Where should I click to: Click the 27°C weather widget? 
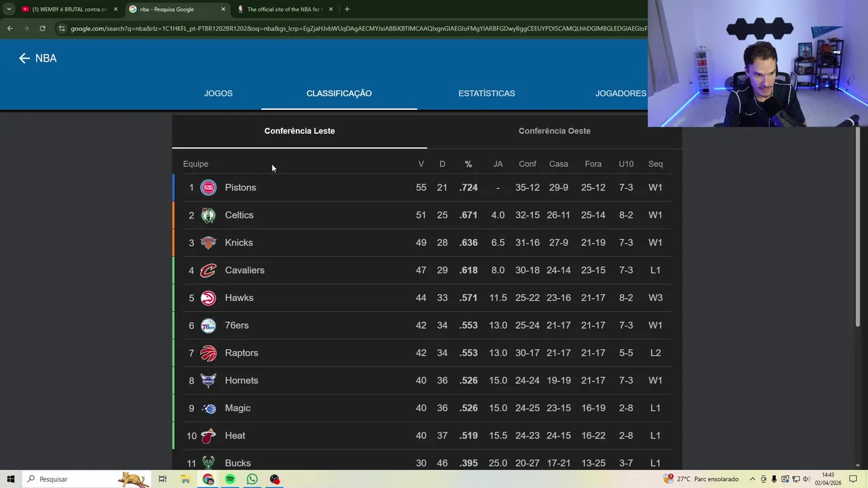[x=703, y=479]
